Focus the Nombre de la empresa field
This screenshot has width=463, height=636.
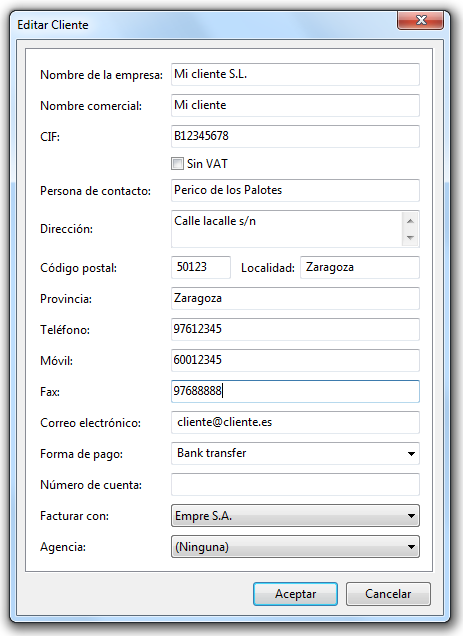pos(295,74)
